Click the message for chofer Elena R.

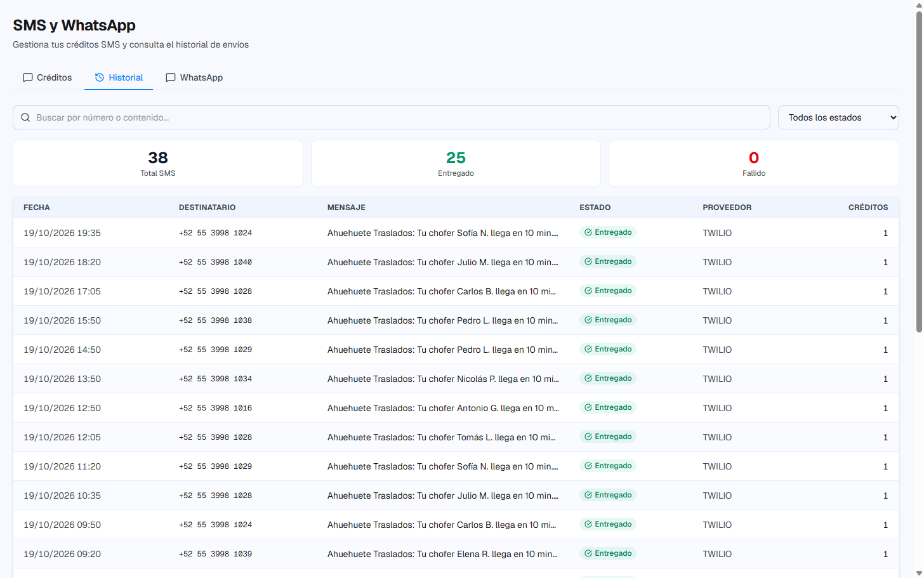(442, 554)
